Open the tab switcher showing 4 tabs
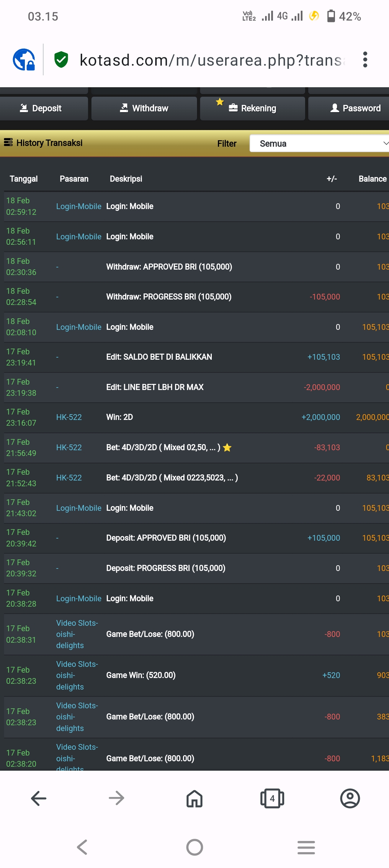Image resolution: width=389 pixels, height=868 pixels. pos(272,798)
